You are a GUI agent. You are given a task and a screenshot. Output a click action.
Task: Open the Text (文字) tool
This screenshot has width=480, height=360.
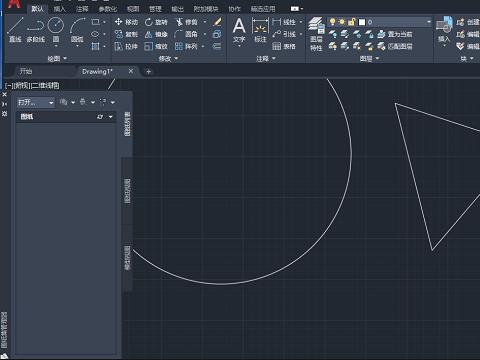(239, 30)
